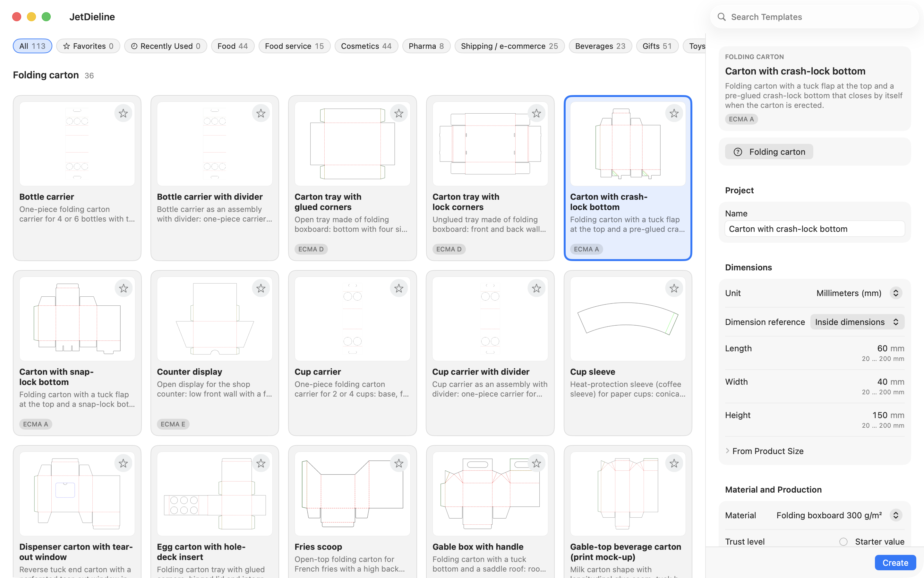Open Dimension reference dropdown
The image size is (924, 578).
click(x=857, y=322)
